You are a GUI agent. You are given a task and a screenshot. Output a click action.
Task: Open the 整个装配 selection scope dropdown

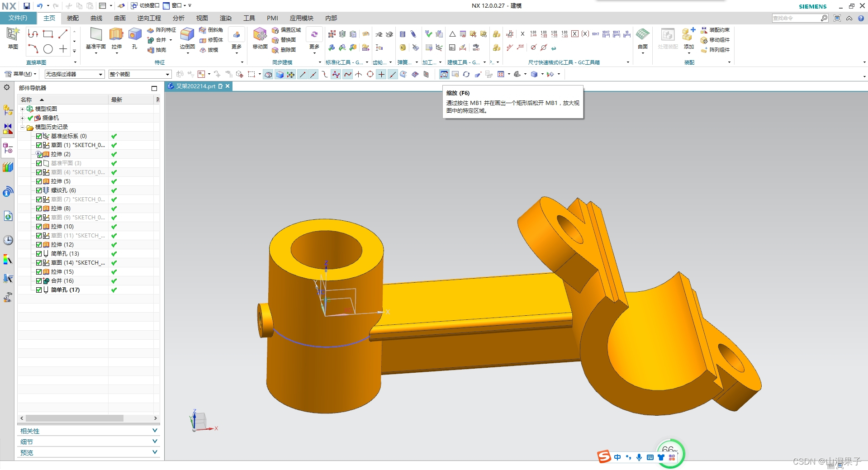[x=140, y=74]
